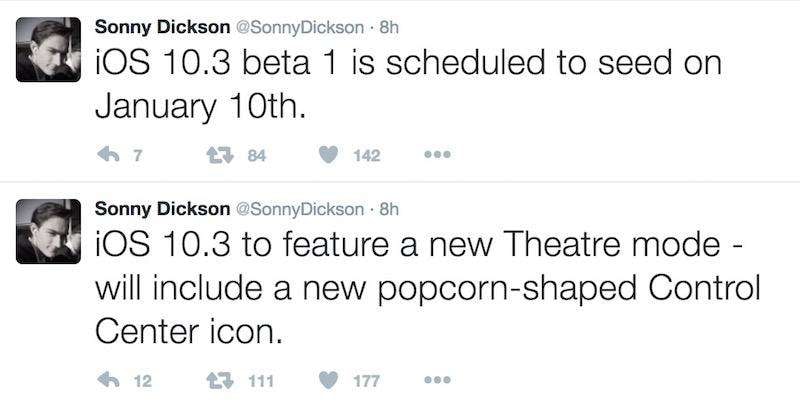Open more options on Theatre mode tweet

point(438,381)
